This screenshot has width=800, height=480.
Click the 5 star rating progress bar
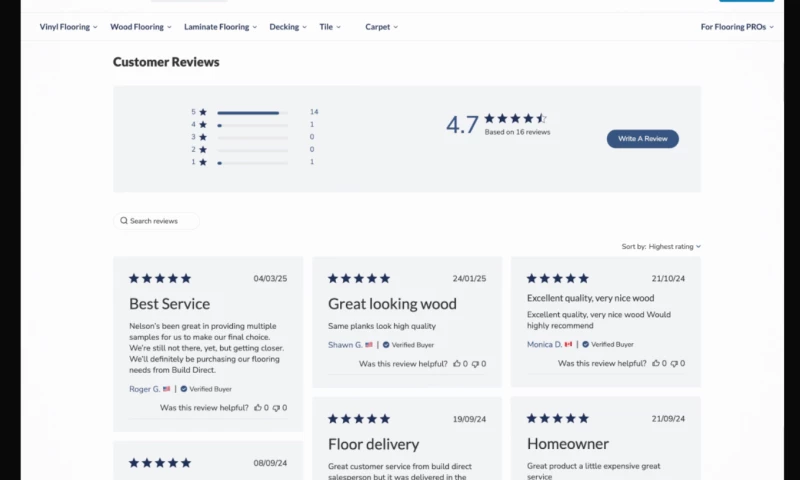pyautogui.click(x=252, y=112)
